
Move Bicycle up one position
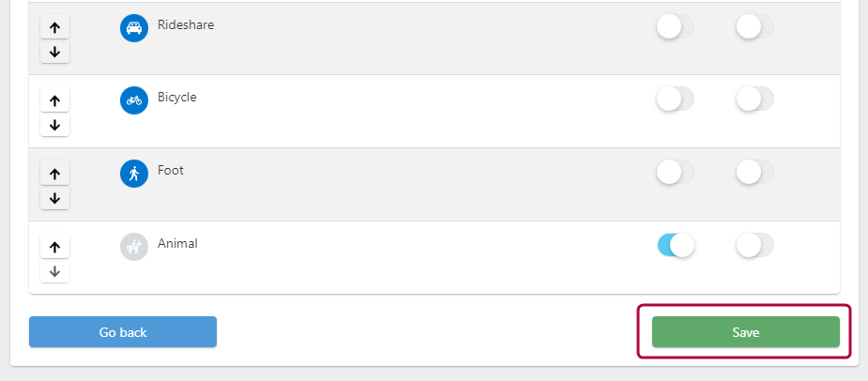click(x=54, y=100)
